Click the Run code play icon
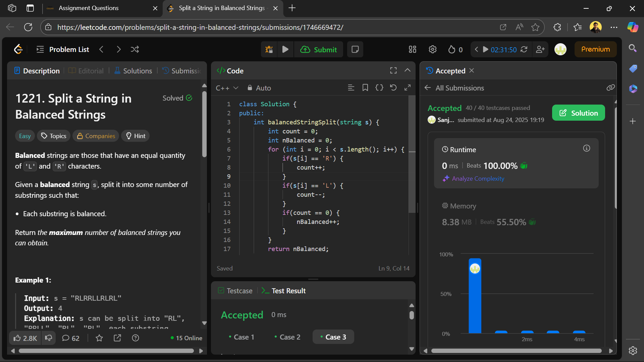This screenshot has width=644, height=362. pos(285,50)
